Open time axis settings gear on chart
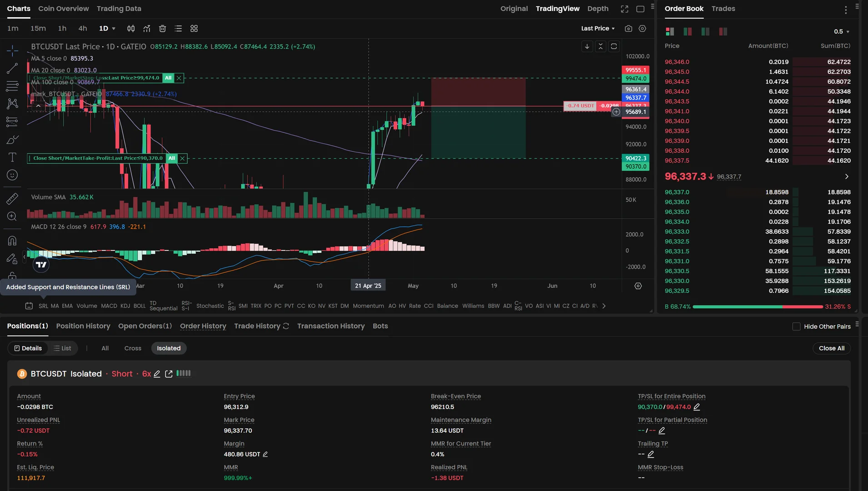Viewport: 868px width, 491px height. coord(638,286)
